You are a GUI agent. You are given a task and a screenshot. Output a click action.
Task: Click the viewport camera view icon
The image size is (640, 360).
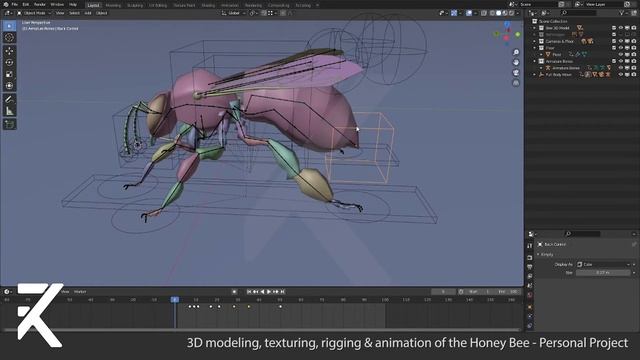coord(516,73)
